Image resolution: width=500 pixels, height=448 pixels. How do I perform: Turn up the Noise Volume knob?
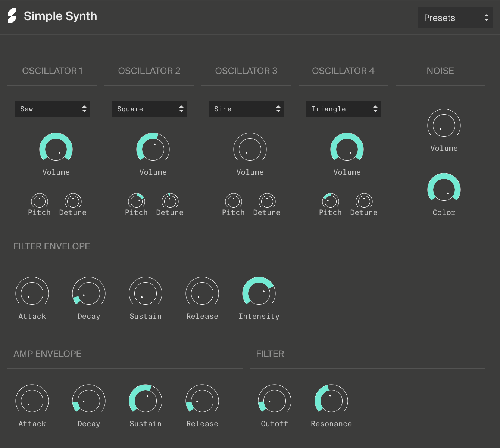444,125
